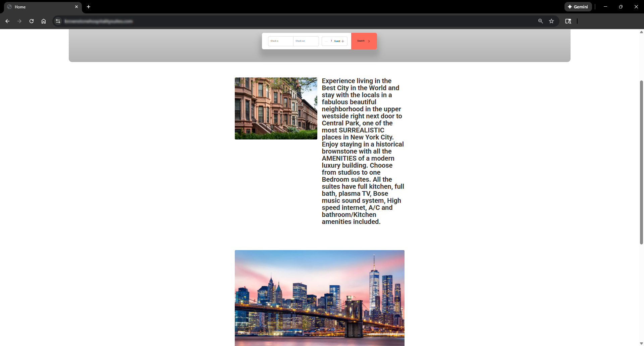This screenshot has height=346, width=644.
Task: Decrease guest count with minus button
Action: pyautogui.click(x=326, y=41)
